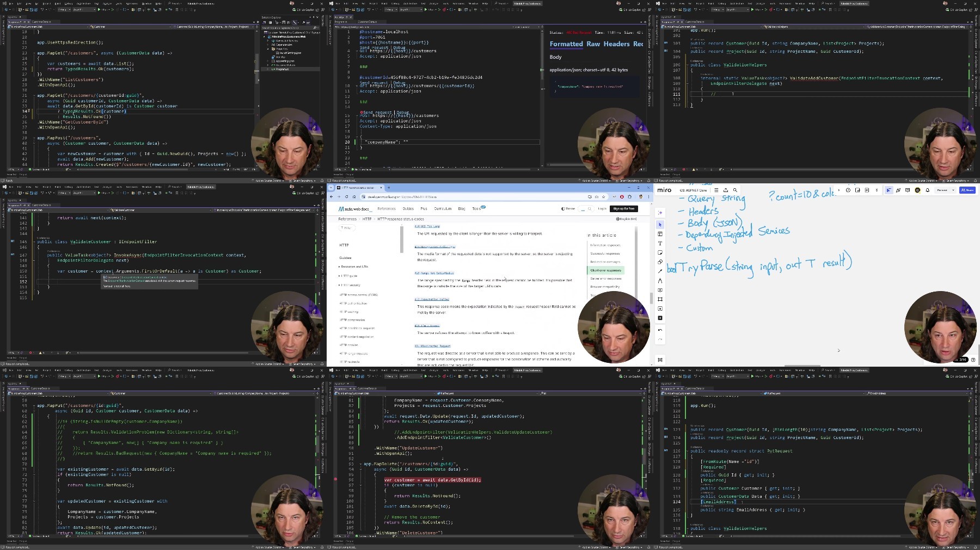Activate the Miro connection line tool

coord(660,271)
